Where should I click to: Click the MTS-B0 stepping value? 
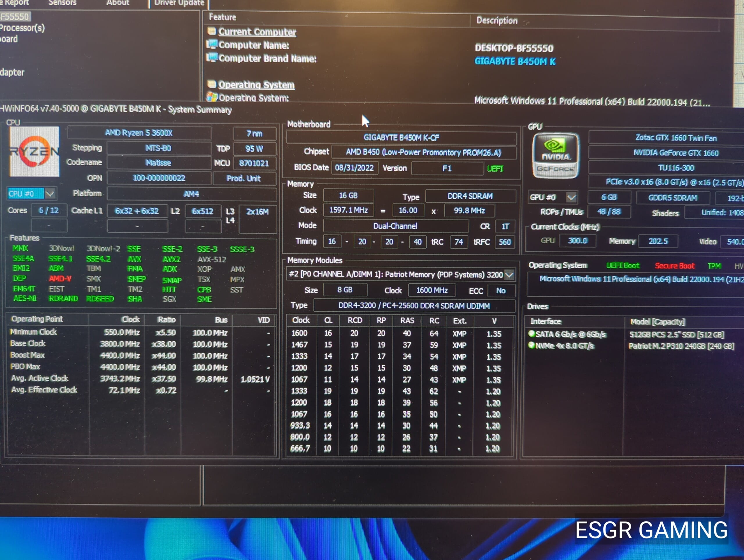pyautogui.click(x=158, y=148)
